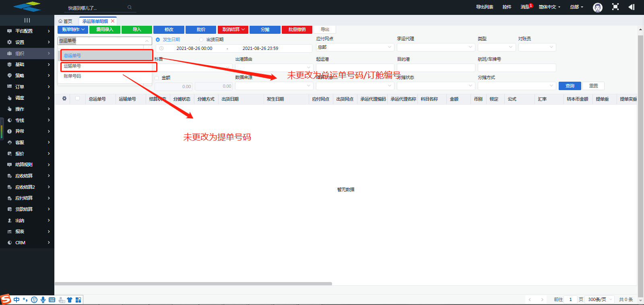Click the right panel collapse arrow icon

point(632,7)
